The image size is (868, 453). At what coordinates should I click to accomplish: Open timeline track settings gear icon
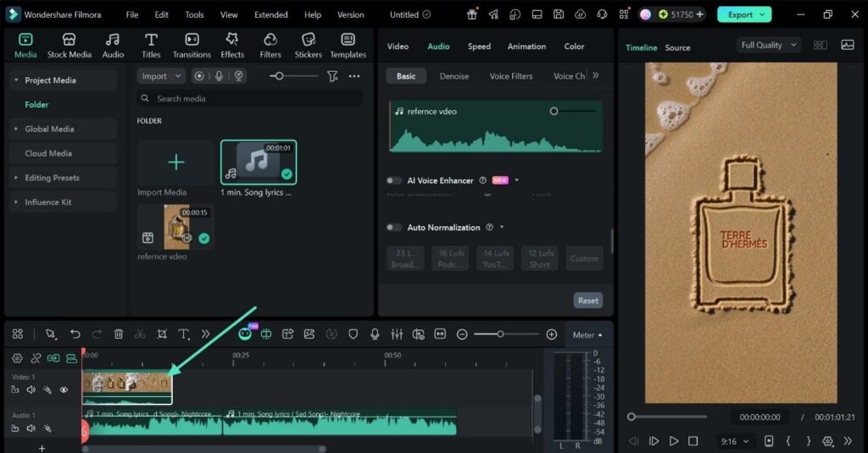pos(17,358)
